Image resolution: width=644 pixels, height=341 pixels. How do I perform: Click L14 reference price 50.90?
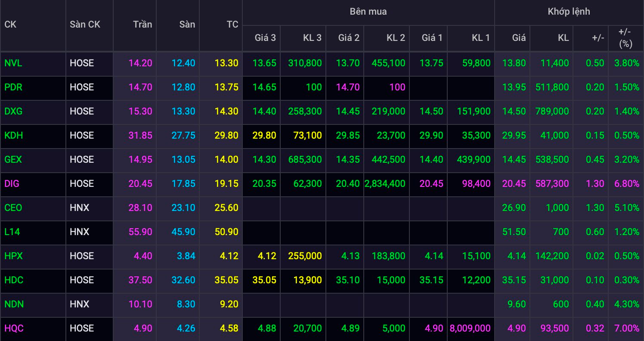click(226, 232)
